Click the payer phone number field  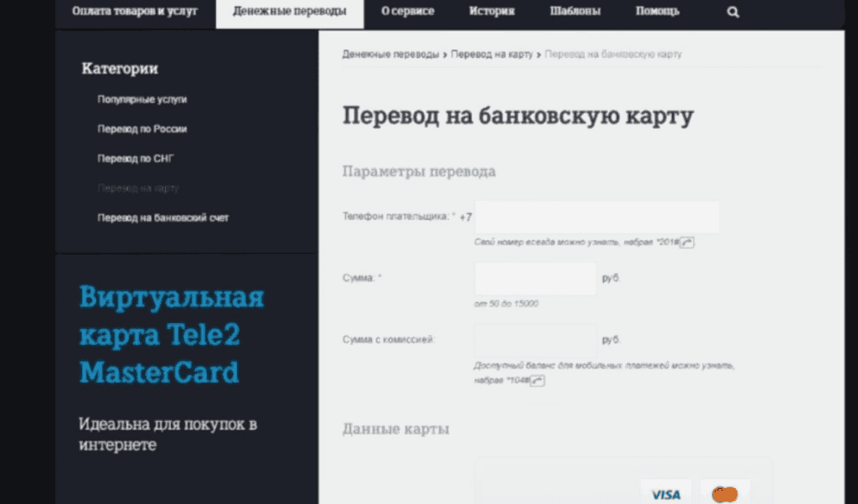pyautogui.click(x=597, y=216)
